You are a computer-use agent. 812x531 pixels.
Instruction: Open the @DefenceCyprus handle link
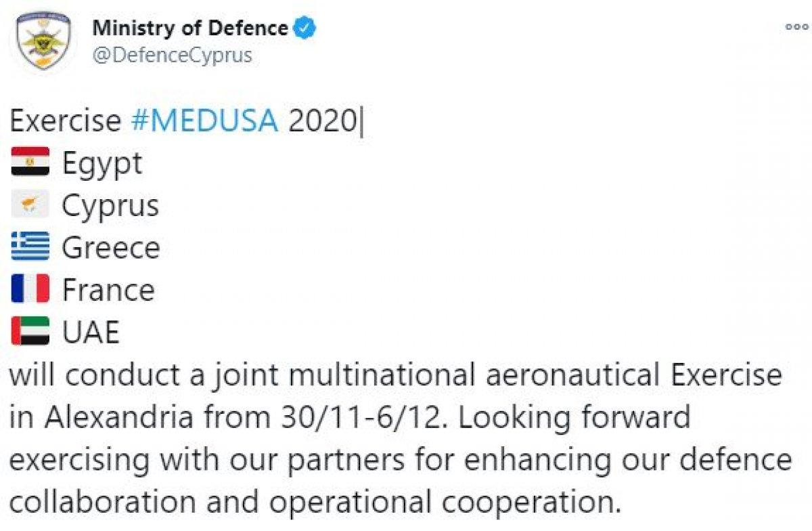(x=172, y=55)
